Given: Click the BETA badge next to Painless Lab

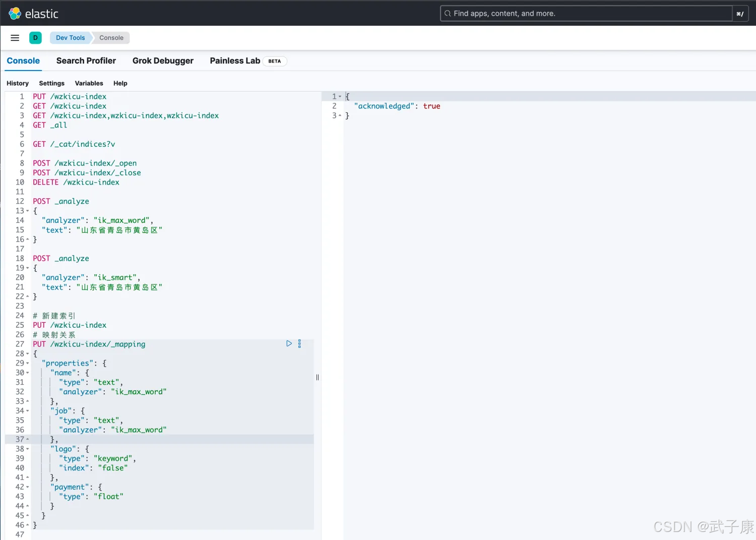Looking at the screenshot, I should click(x=275, y=61).
